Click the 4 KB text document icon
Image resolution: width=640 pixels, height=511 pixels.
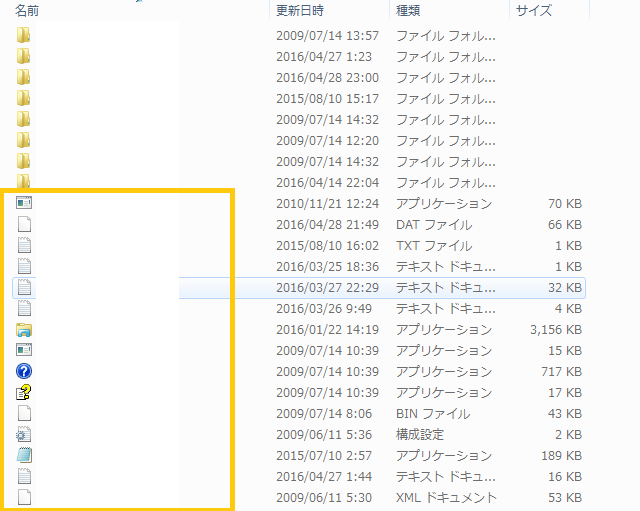click(24, 308)
